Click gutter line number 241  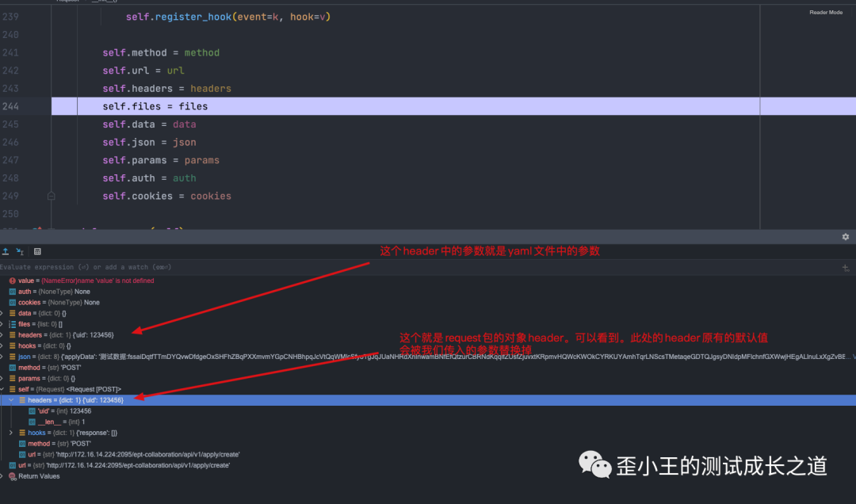point(10,53)
